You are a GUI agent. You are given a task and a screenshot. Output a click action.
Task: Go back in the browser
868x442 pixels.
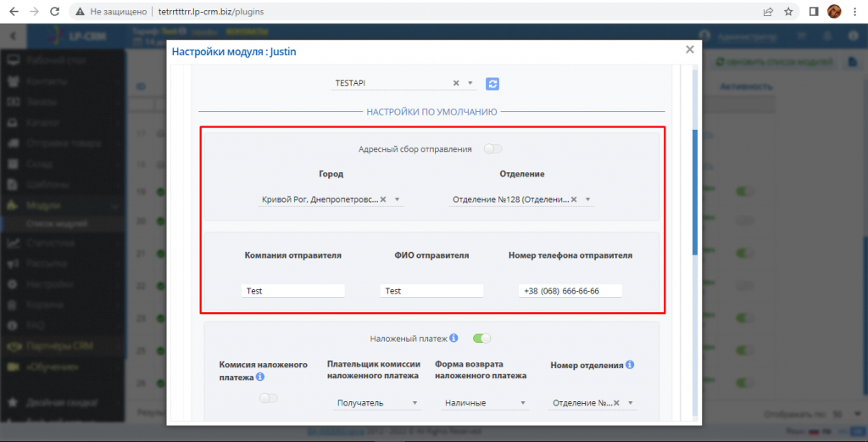click(14, 12)
